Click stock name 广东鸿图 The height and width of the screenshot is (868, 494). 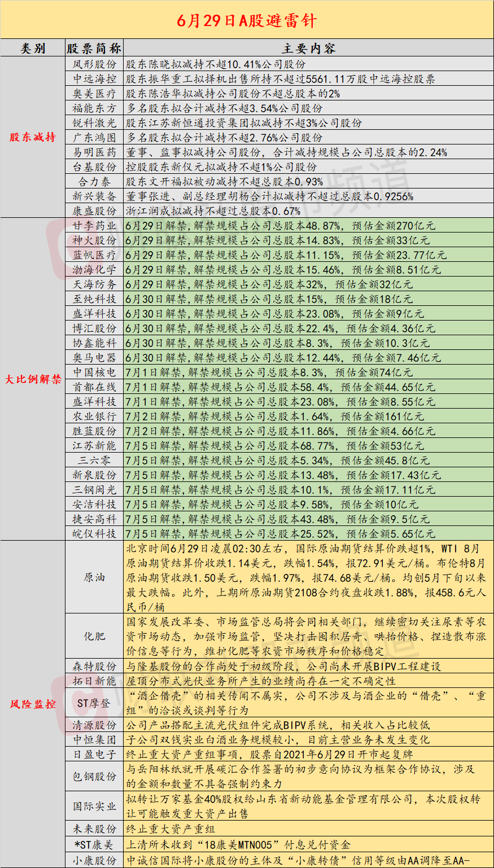(94, 138)
